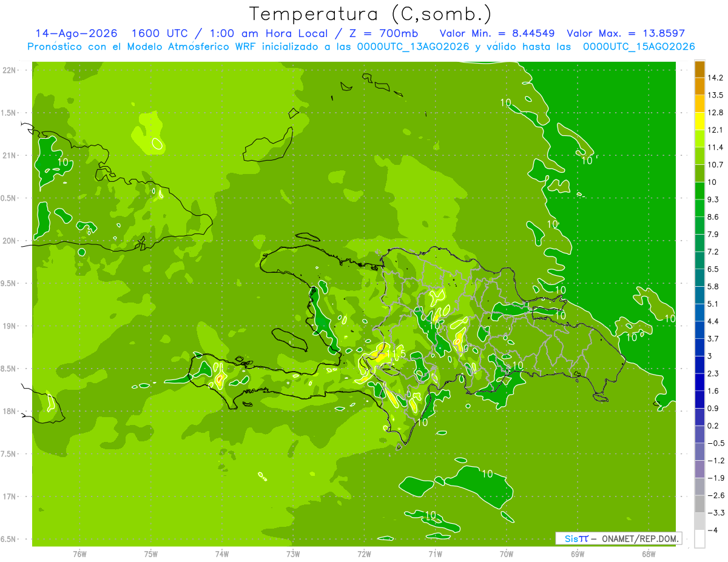
Task: Click the title "Temperatura (C,somb.)"
Action: 371,14
